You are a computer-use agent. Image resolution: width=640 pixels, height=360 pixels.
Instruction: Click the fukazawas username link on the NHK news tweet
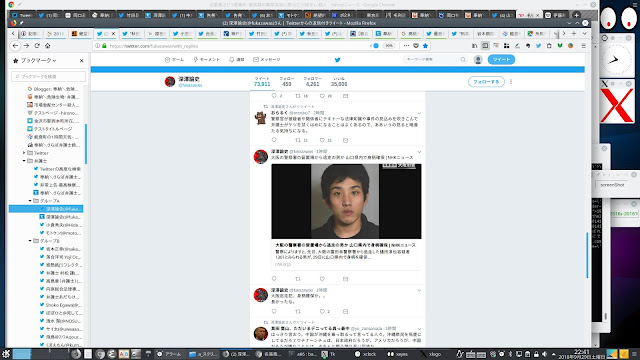tap(301, 152)
